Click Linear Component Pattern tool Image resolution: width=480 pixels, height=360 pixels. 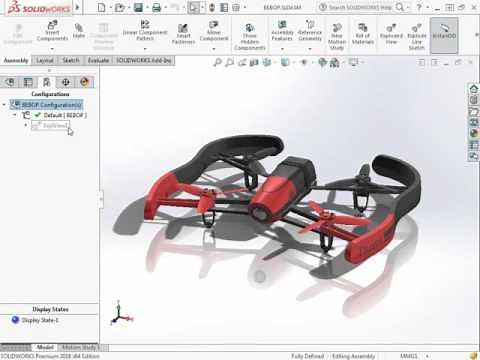[x=145, y=31]
